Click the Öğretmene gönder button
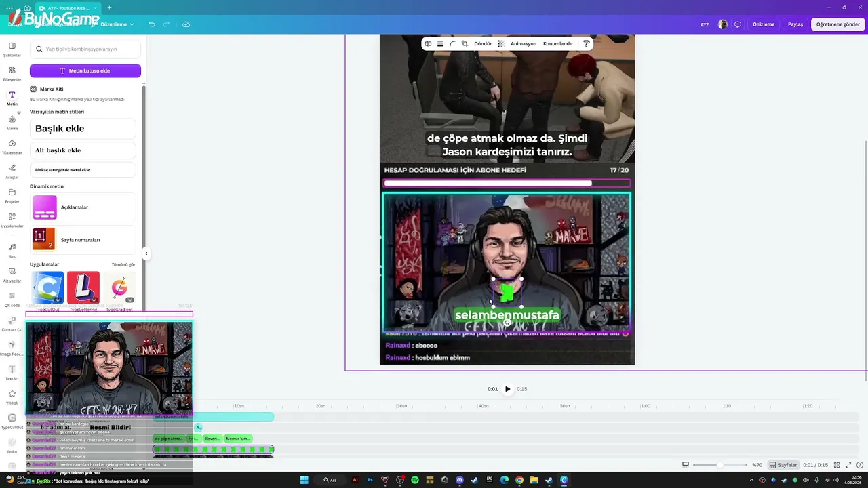The width and height of the screenshot is (868, 488). (x=838, y=24)
